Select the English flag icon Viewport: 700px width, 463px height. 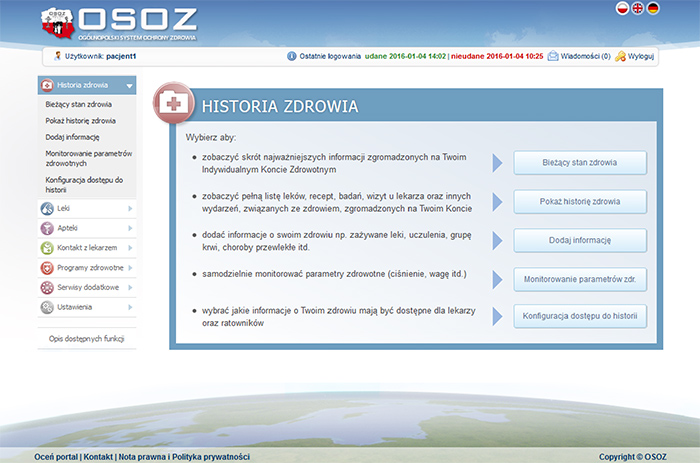coord(637,9)
